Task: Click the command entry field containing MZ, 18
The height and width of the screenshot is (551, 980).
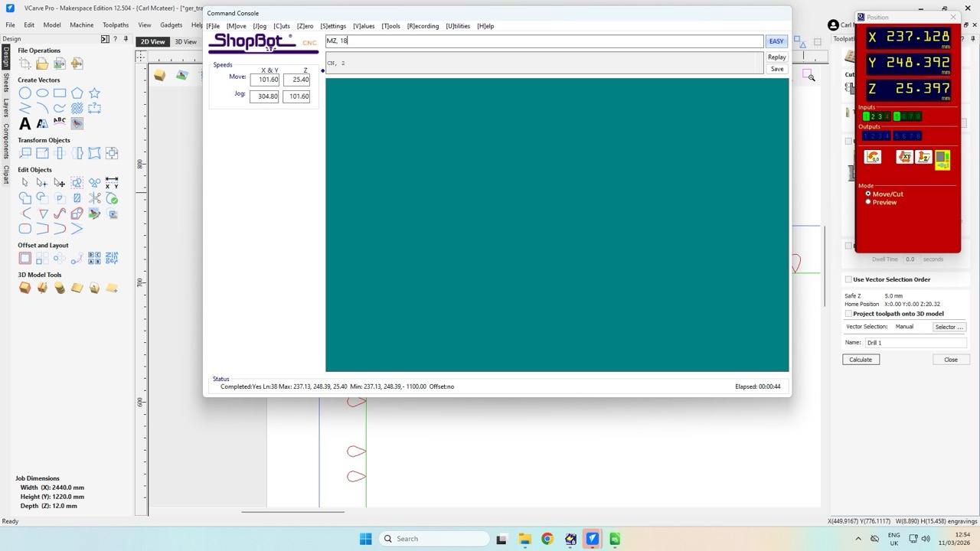Action: 544,41
